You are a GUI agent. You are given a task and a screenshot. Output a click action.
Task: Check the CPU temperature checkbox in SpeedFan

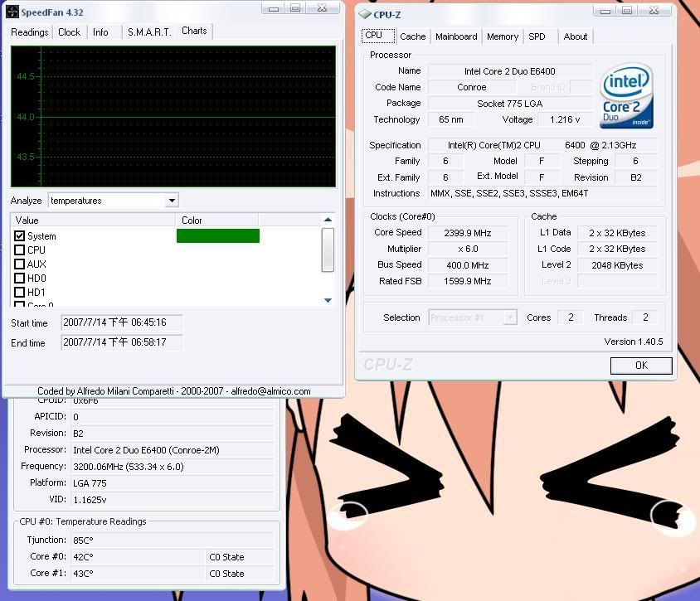pyautogui.click(x=19, y=250)
